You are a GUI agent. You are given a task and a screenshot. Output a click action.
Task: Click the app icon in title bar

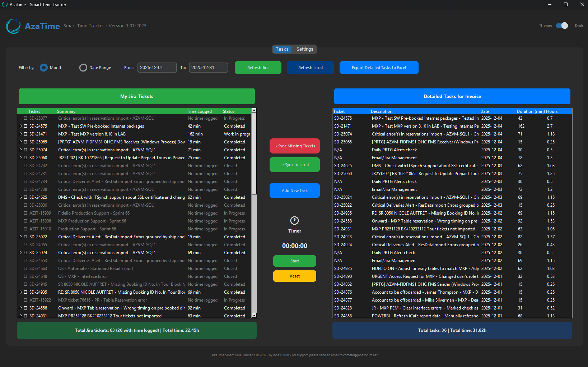click(5, 5)
